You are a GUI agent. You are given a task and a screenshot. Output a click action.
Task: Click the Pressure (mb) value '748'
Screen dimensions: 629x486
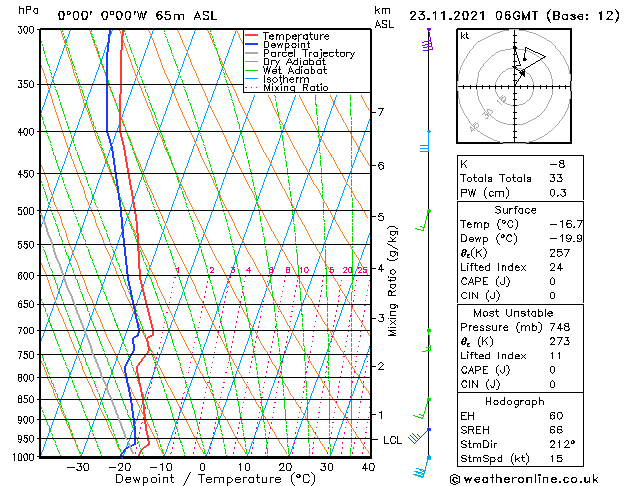coord(560,327)
